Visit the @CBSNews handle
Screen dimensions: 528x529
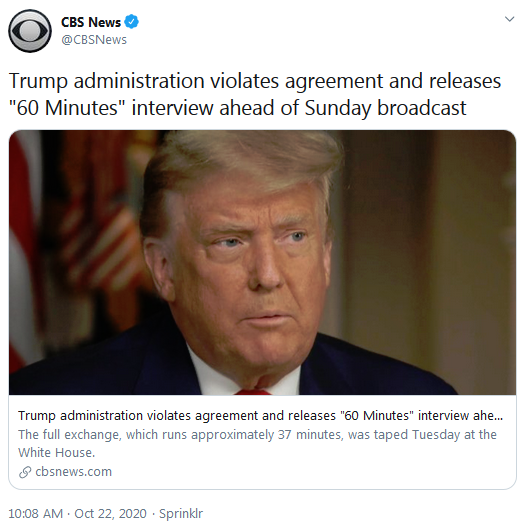coord(94,40)
